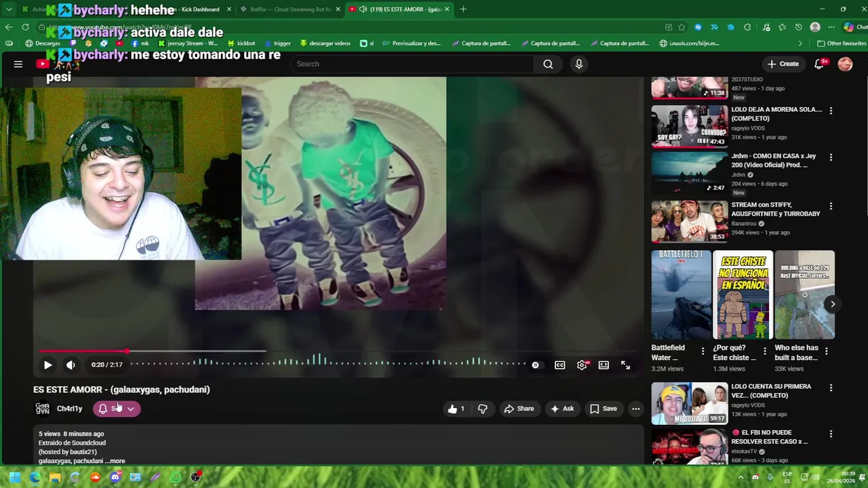Like the video with thumbs up
This screenshot has height=488, width=868.
(456, 409)
